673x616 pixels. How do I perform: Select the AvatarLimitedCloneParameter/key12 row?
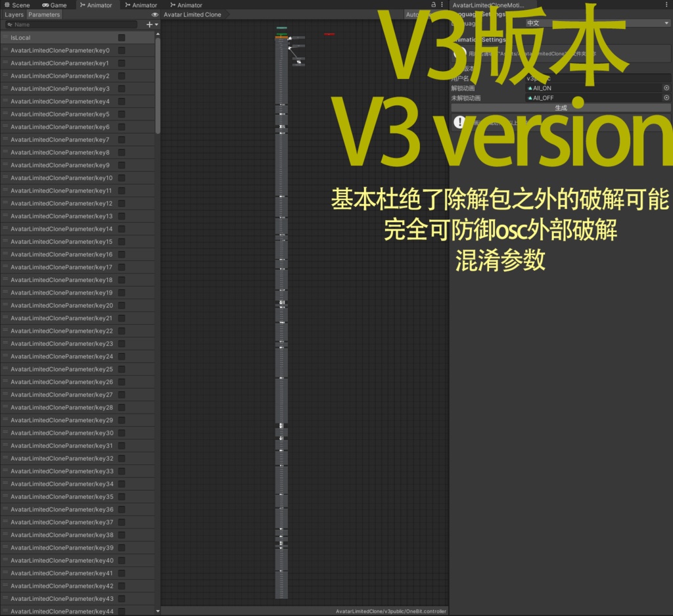(78, 204)
